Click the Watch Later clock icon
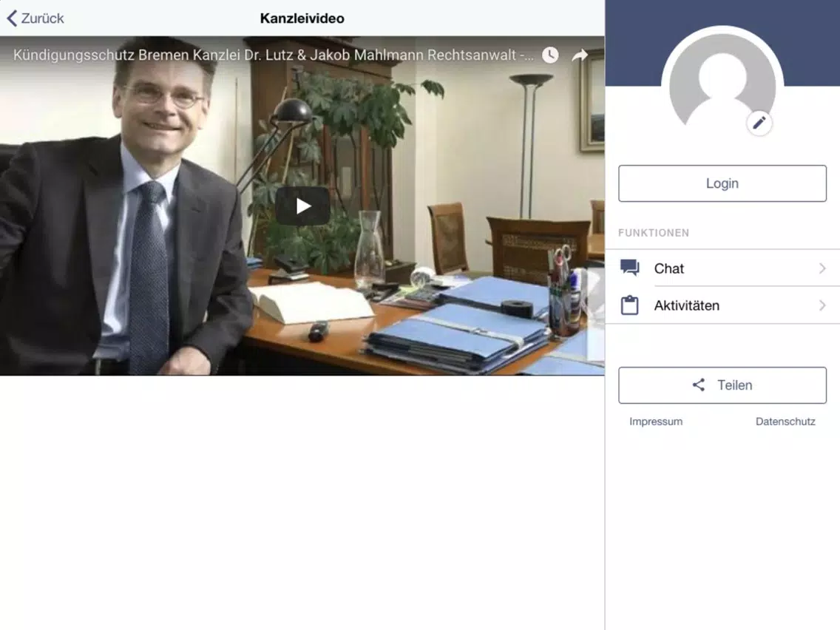The width and height of the screenshot is (840, 630). click(550, 55)
